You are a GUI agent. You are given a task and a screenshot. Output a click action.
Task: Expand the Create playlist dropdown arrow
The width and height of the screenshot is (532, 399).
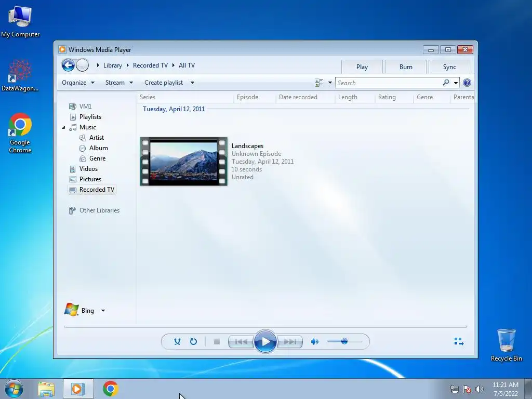pos(192,83)
